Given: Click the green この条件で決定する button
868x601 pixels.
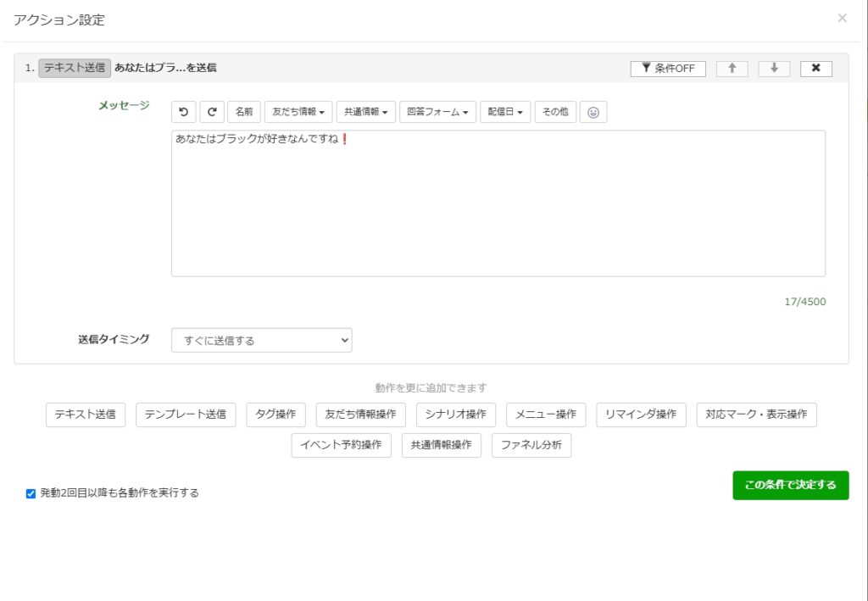Looking at the screenshot, I should click(x=790, y=485).
